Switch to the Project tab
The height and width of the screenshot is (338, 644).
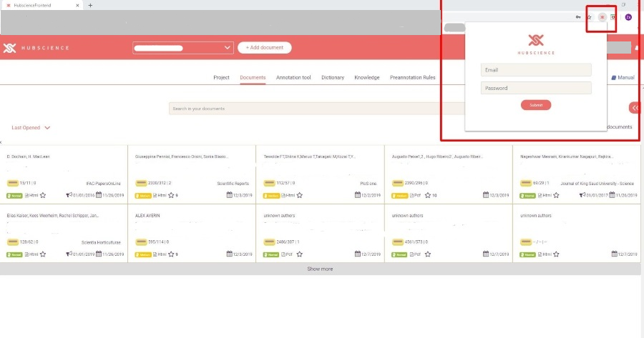pos(221,77)
